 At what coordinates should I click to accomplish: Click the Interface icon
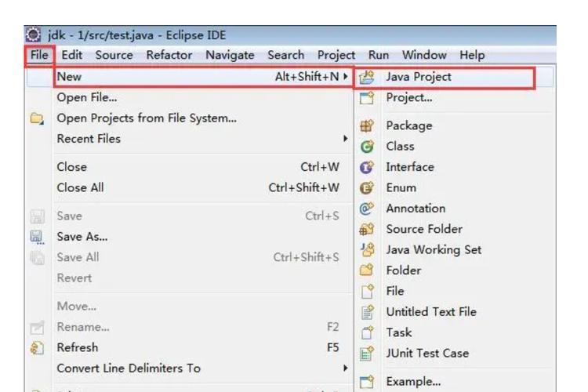click(366, 167)
